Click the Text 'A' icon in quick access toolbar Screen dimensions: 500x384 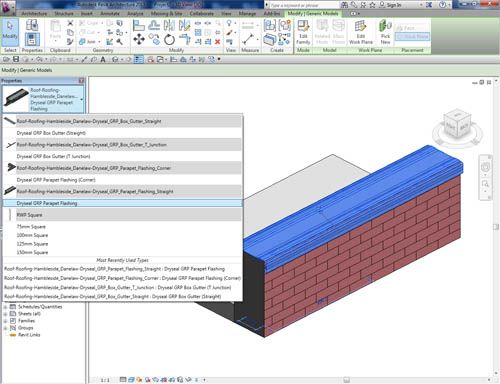(x=103, y=59)
